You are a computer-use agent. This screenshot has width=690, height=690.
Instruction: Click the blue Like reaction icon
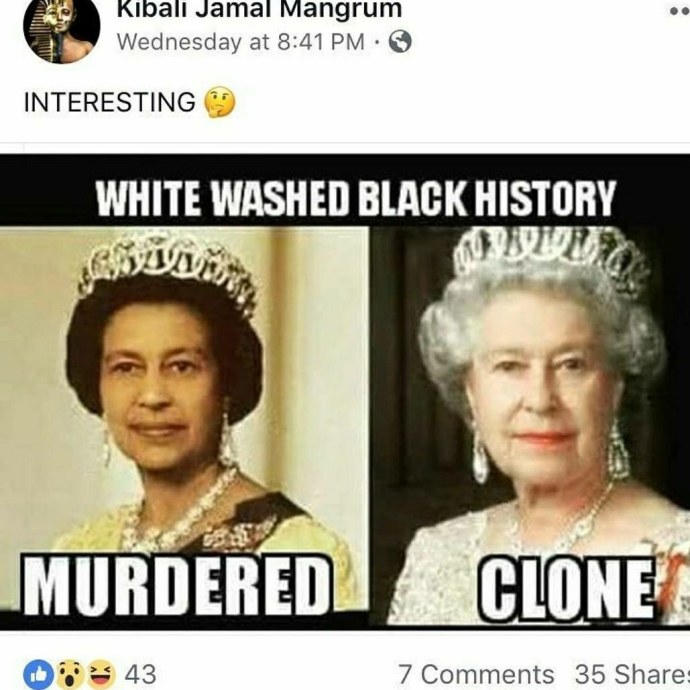[38, 674]
